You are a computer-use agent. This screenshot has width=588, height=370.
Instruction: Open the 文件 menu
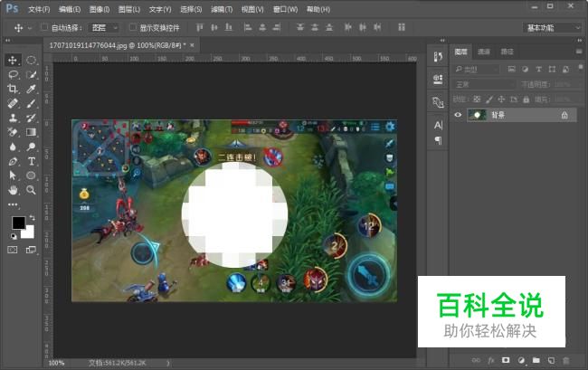(39, 9)
